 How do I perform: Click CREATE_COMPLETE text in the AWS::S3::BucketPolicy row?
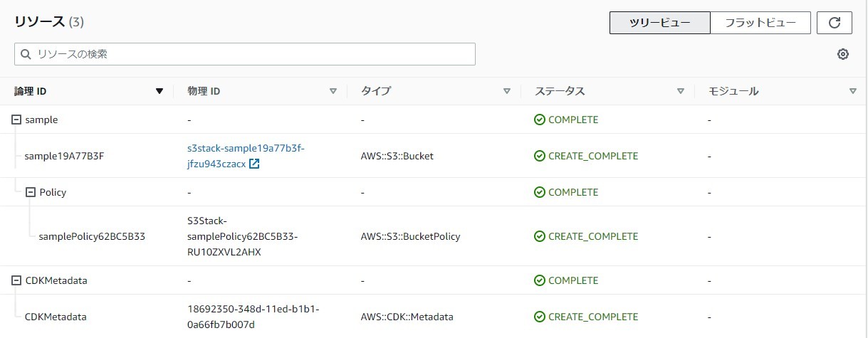(593, 236)
